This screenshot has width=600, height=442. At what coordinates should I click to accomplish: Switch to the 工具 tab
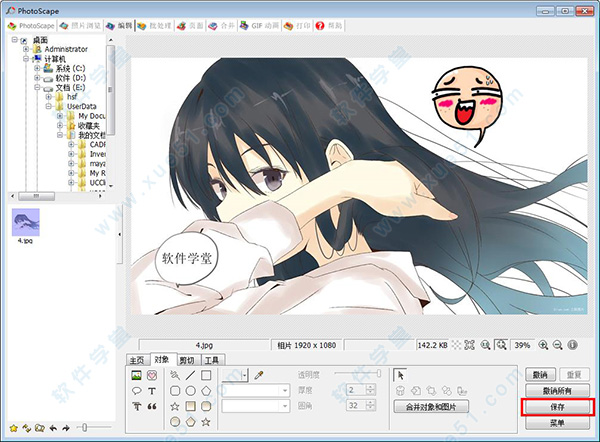click(x=212, y=360)
